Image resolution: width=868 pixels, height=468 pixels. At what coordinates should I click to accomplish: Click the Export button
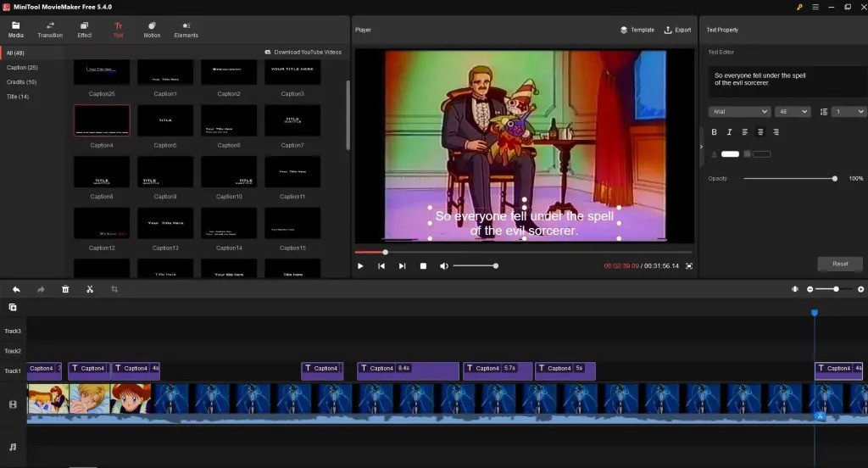[x=677, y=30]
